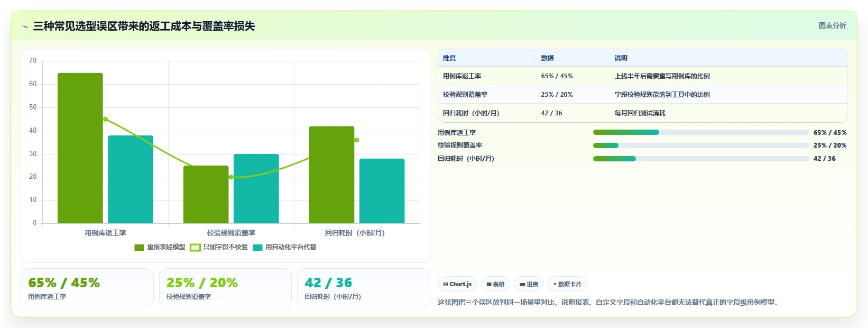868x328 pixels.
Task: Click the caption text starting with 这张图把三个误区
Action: click(x=608, y=303)
